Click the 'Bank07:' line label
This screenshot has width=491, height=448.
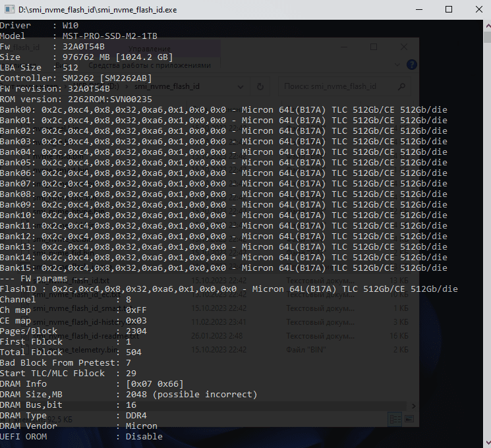pyautogui.click(x=18, y=184)
